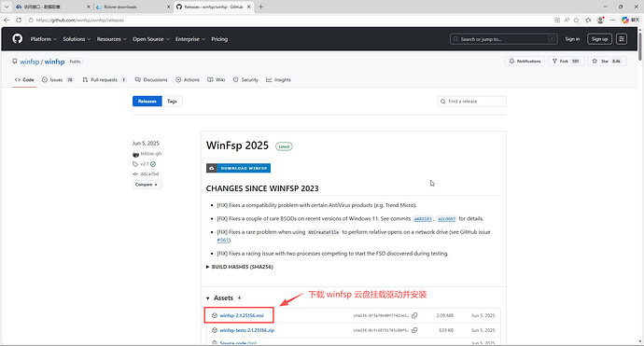Open the tab search chevron in tab strip
This screenshot has height=346, width=644.
[7, 7]
